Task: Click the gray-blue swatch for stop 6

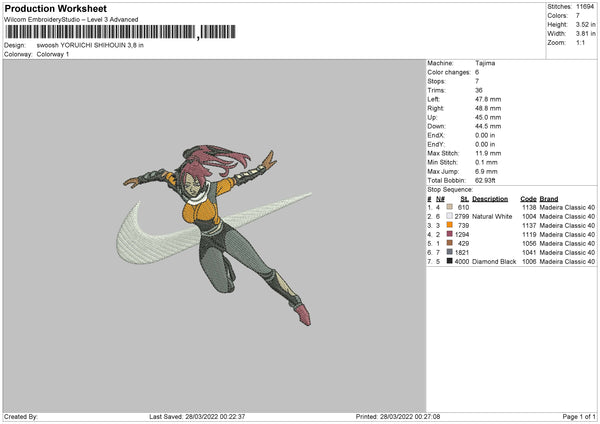Action: click(450, 252)
